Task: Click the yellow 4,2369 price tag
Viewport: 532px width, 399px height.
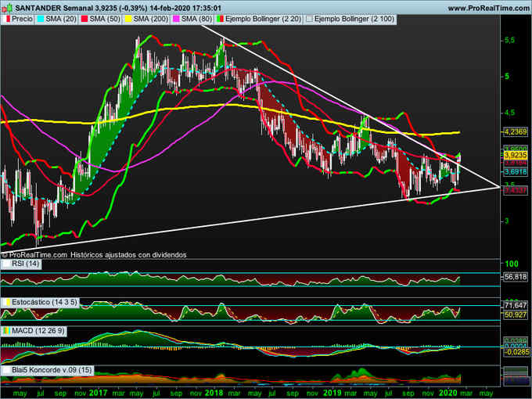Action: coord(516,132)
